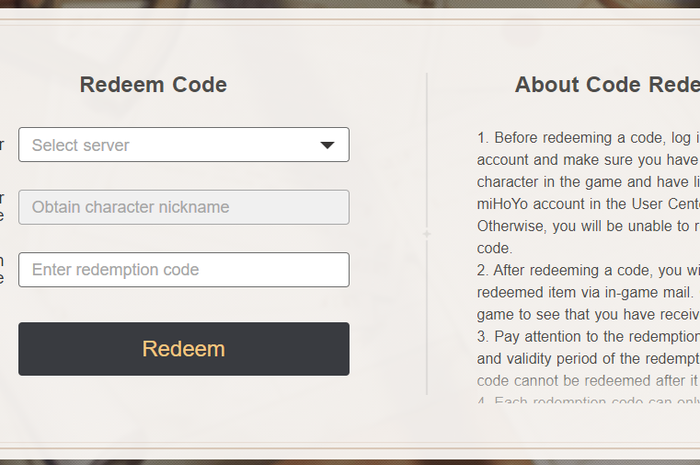
Task: Focus the Enter redemption code field
Action: [183, 270]
